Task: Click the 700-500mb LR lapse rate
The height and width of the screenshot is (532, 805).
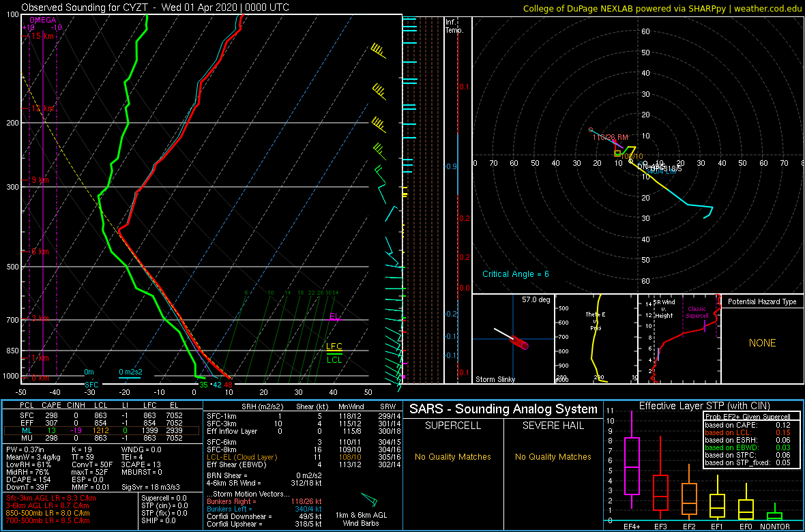Action: click(x=47, y=520)
